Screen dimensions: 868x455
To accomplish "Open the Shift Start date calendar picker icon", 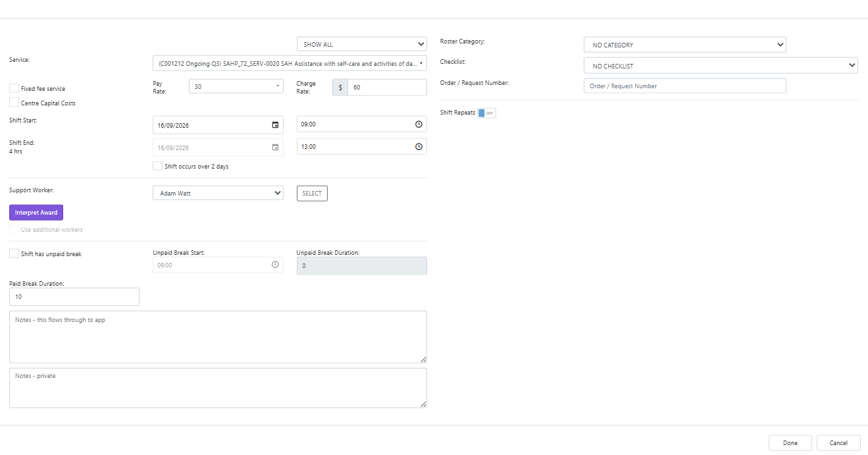I will 275,125.
